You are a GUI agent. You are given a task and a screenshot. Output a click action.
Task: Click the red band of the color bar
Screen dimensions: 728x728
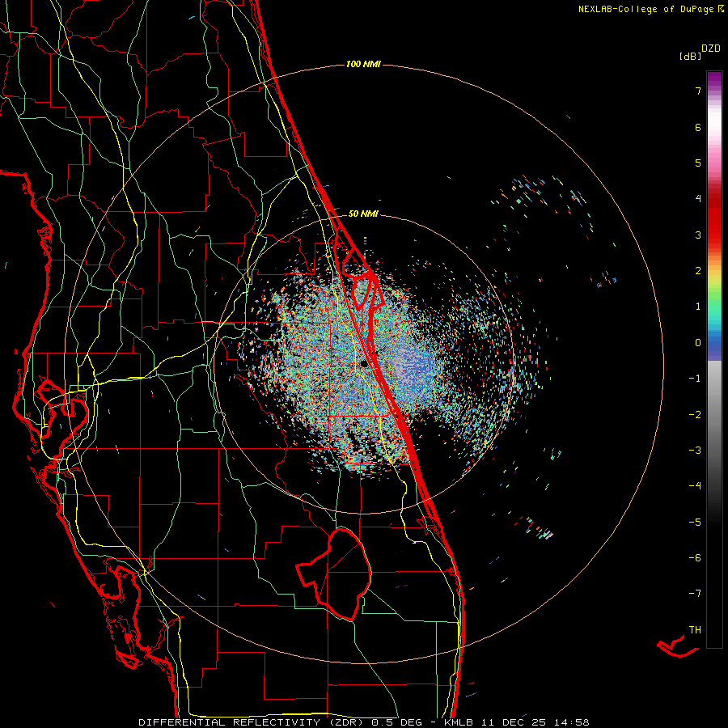[x=714, y=218]
